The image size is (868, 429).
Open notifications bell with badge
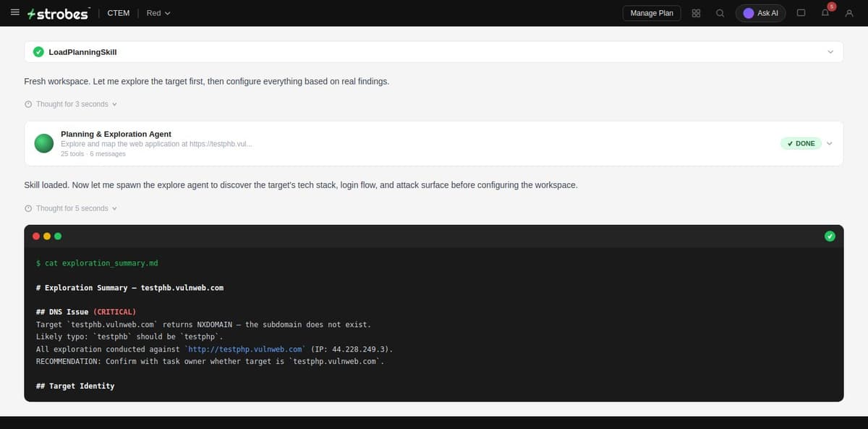pos(826,12)
